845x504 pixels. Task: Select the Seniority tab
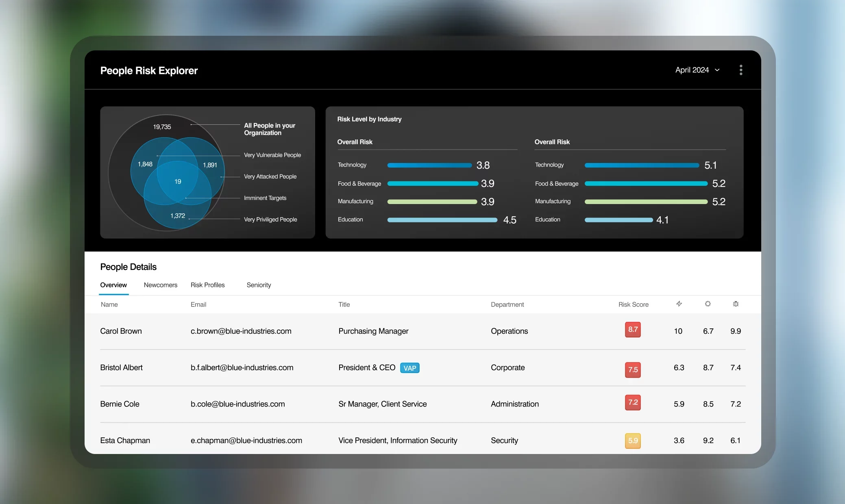259,285
